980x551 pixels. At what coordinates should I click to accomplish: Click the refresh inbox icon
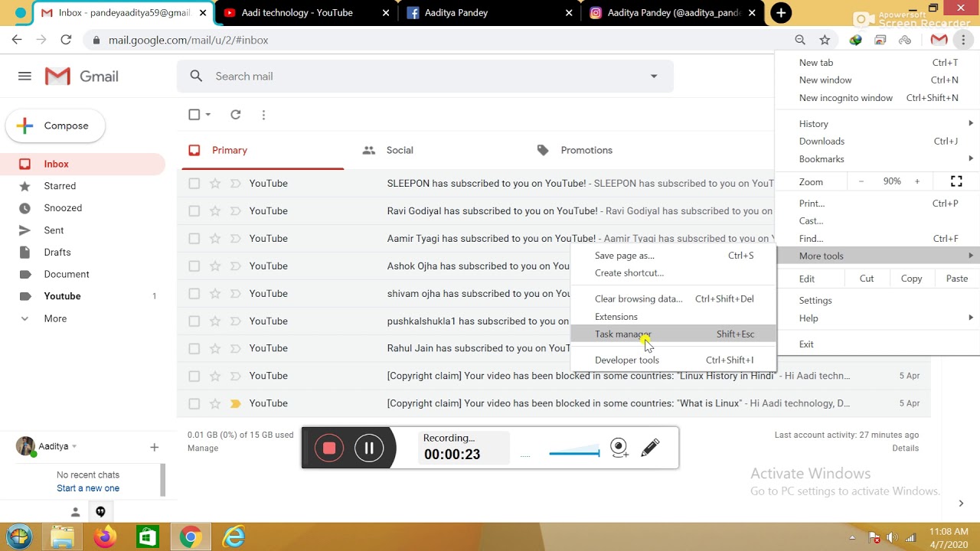(x=236, y=115)
